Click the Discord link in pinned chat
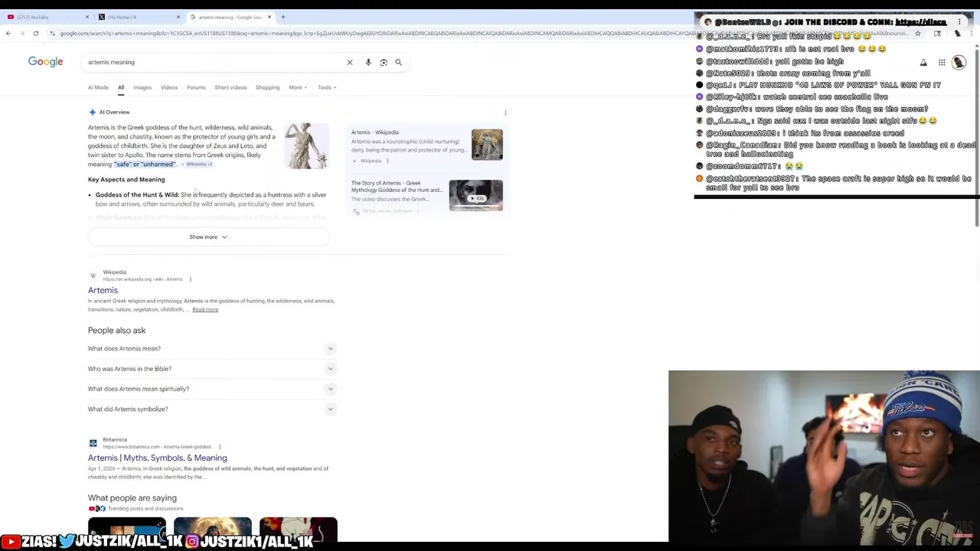Screen dimensions: 980x551 pos(920,22)
